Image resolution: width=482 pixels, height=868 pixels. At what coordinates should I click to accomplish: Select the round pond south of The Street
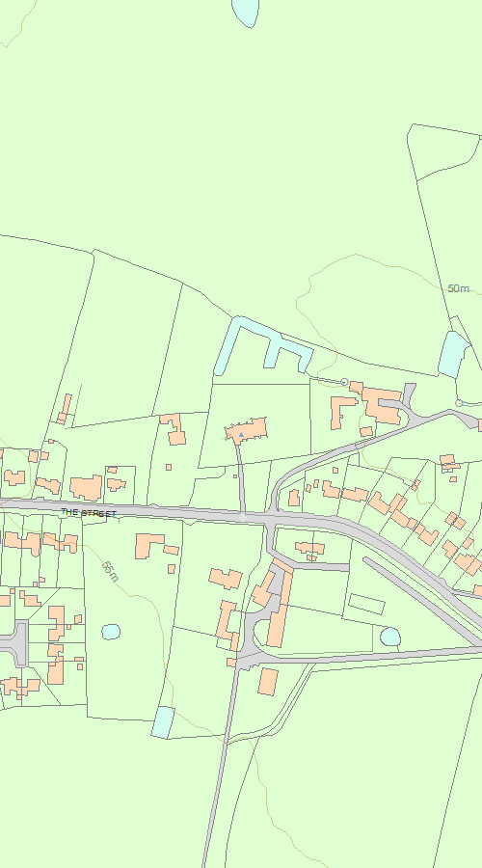(111, 632)
